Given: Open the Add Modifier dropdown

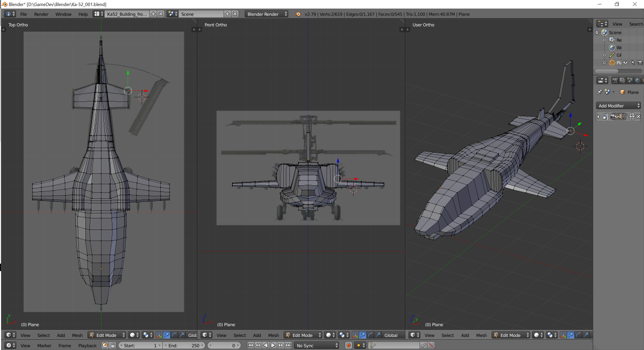Looking at the screenshot, I should coord(619,106).
